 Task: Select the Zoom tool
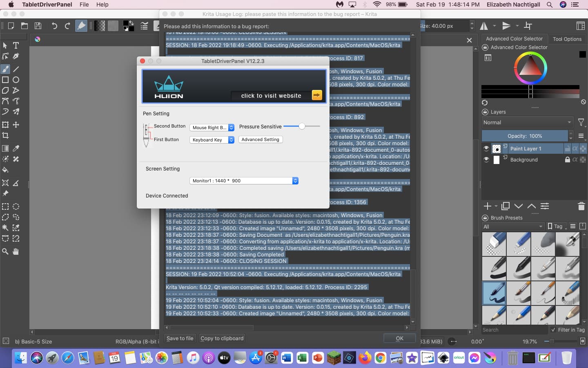pyautogui.click(x=5, y=251)
